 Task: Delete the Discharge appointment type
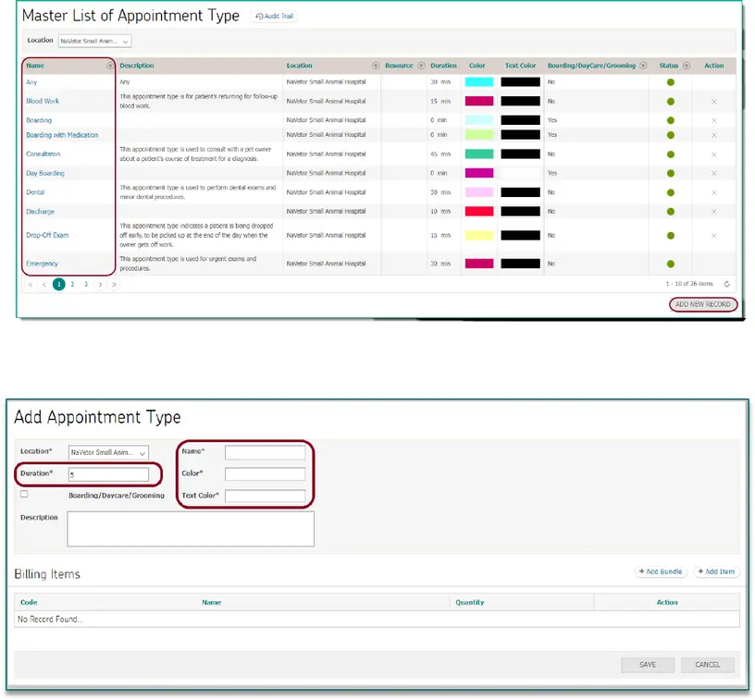(714, 212)
